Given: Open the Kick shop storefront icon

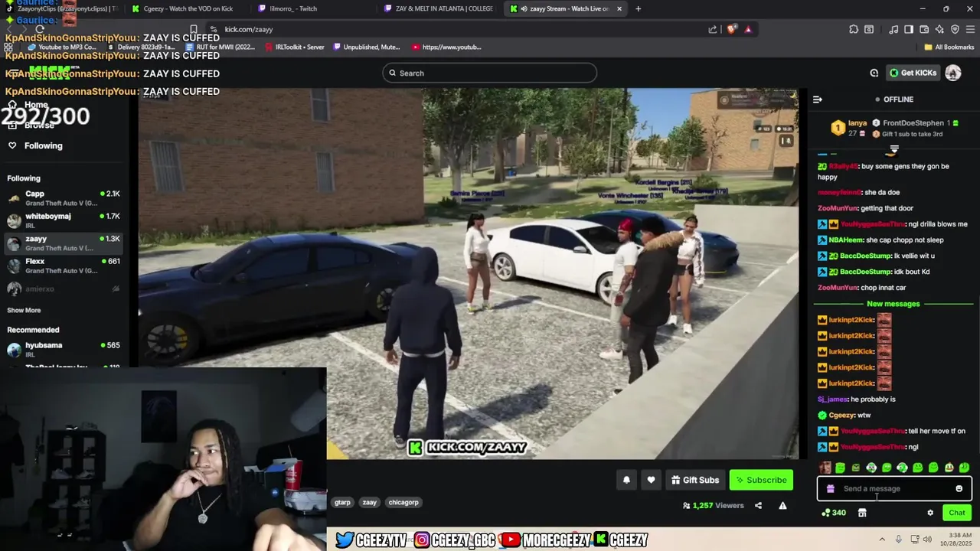Looking at the screenshot, I should pos(862,513).
